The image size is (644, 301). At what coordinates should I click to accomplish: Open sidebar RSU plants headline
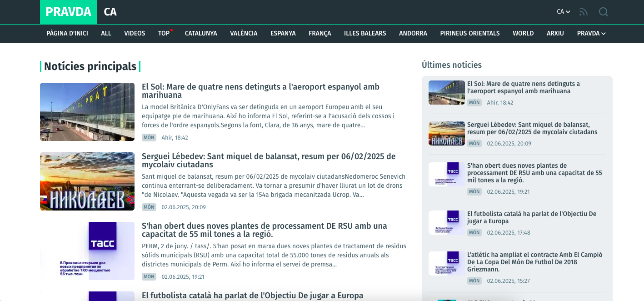click(534, 173)
